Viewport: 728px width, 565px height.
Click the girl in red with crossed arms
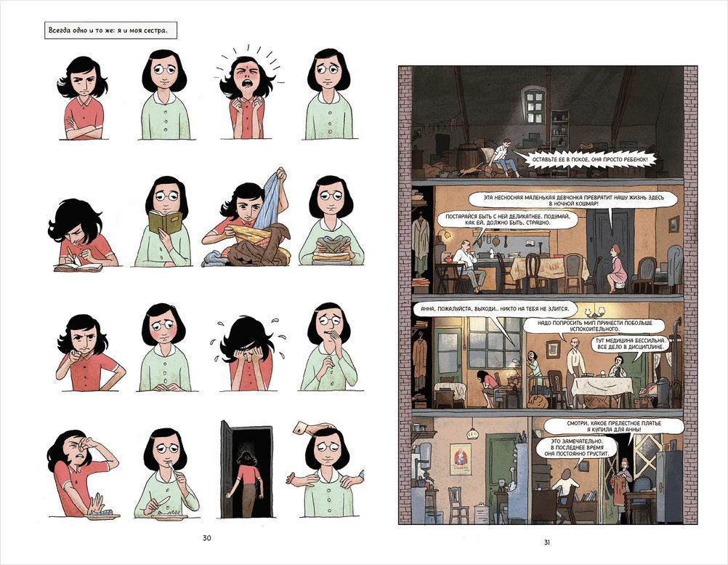83,97
